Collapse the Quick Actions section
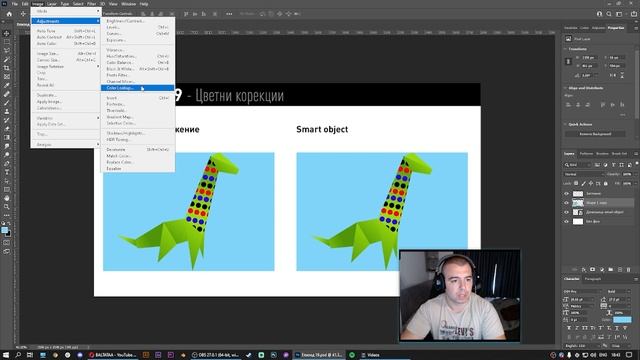The image size is (640, 360). click(x=566, y=124)
